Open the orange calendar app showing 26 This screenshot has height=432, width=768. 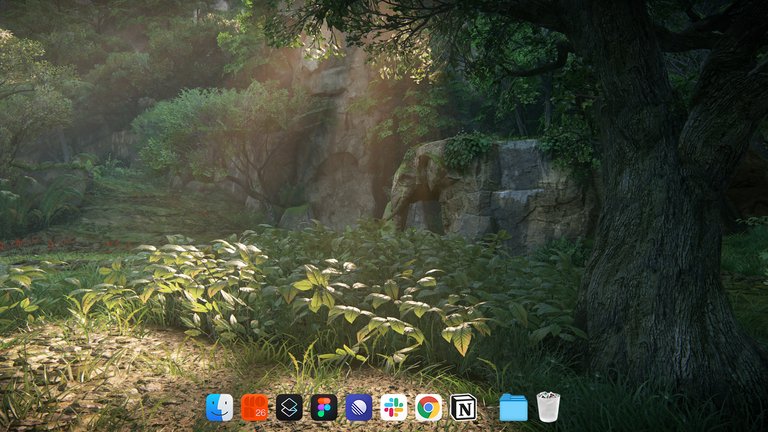click(254, 408)
